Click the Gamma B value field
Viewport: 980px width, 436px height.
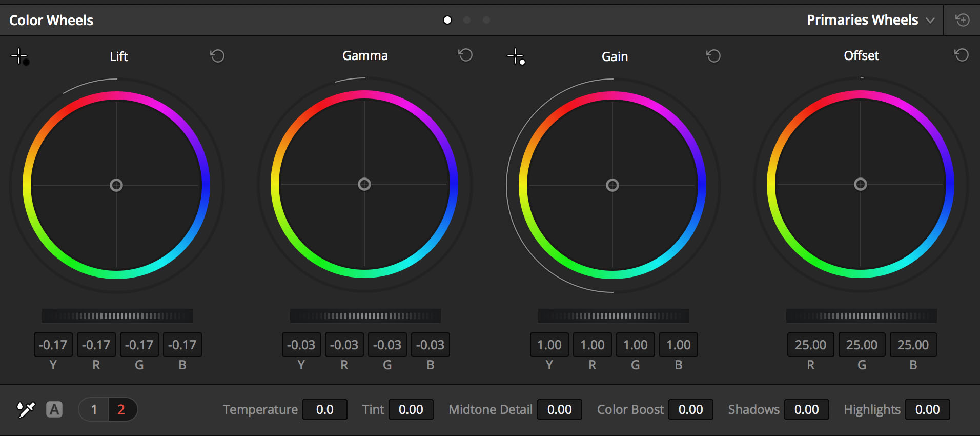point(431,345)
